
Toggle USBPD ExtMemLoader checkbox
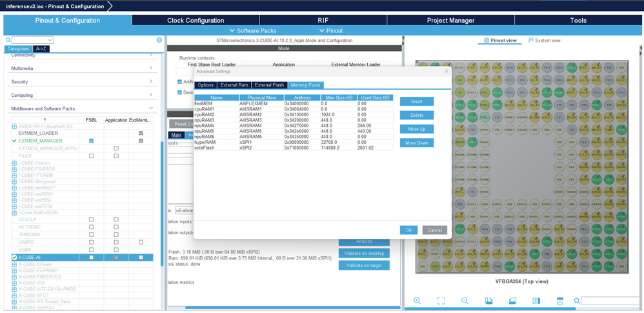pyautogui.click(x=141, y=243)
